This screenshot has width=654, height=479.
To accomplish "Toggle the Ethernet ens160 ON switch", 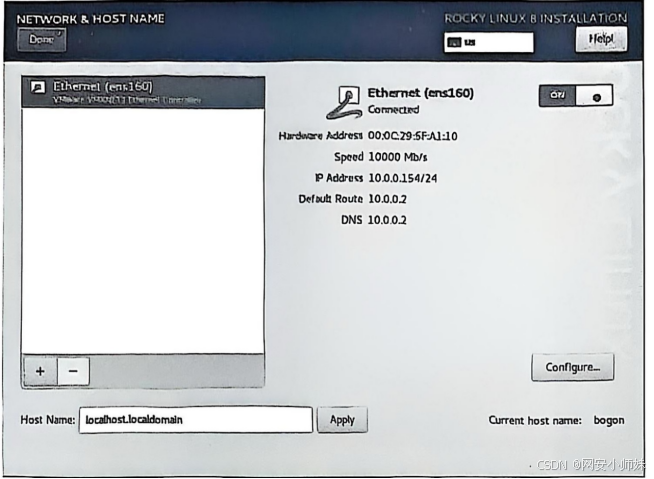I will coord(576,96).
